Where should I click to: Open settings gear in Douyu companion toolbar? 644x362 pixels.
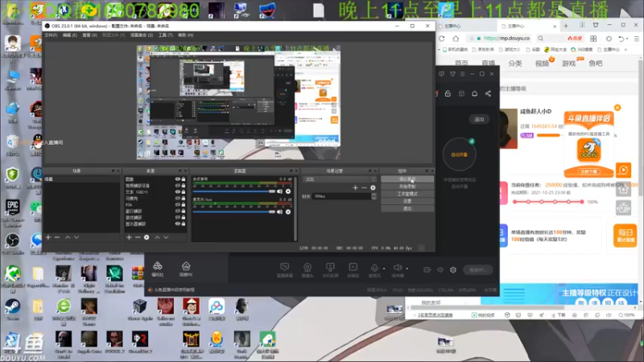click(x=453, y=269)
